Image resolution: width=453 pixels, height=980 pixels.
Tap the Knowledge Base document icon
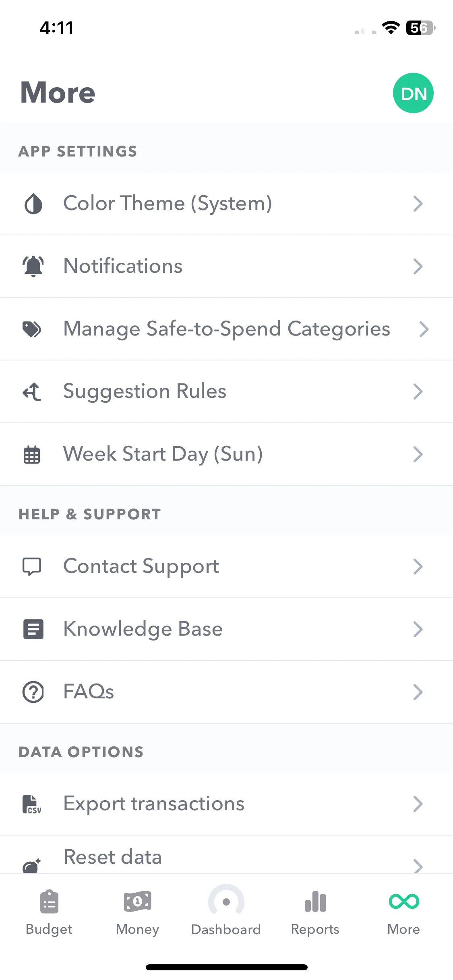33,630
